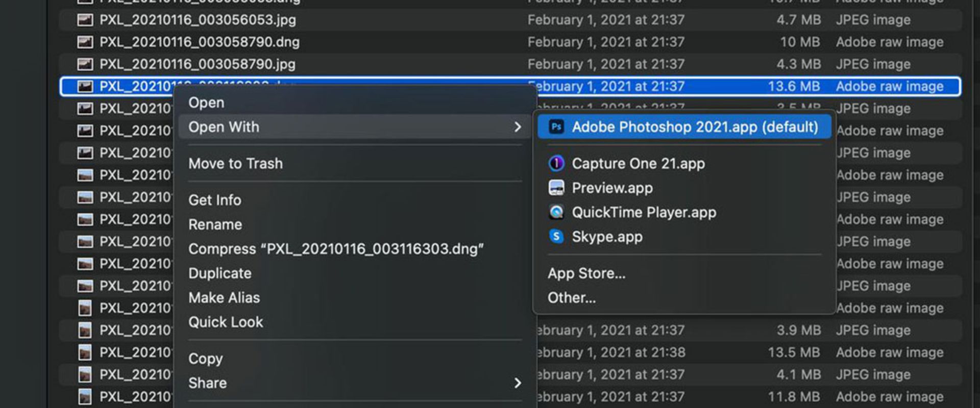Open App Store… from Open With submenu
980x408 pixels.
(586, 273)
